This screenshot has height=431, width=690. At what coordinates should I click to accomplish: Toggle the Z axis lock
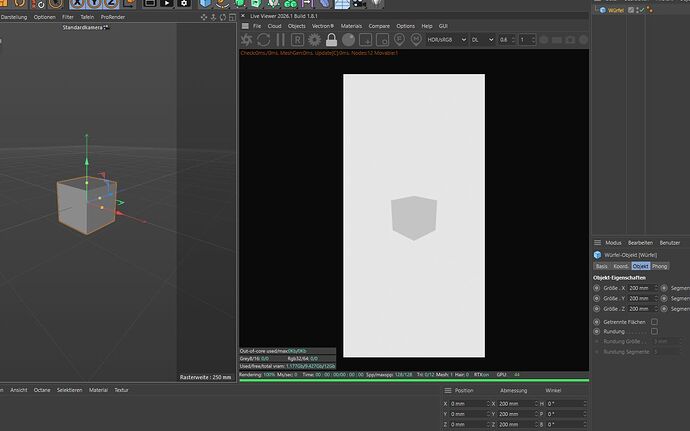point(111,4)
